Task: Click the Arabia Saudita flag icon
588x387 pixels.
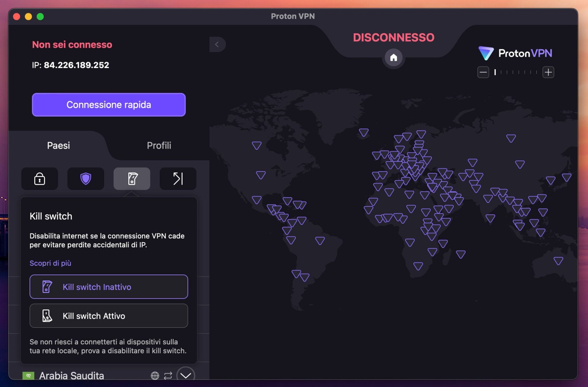Action: 28,376
